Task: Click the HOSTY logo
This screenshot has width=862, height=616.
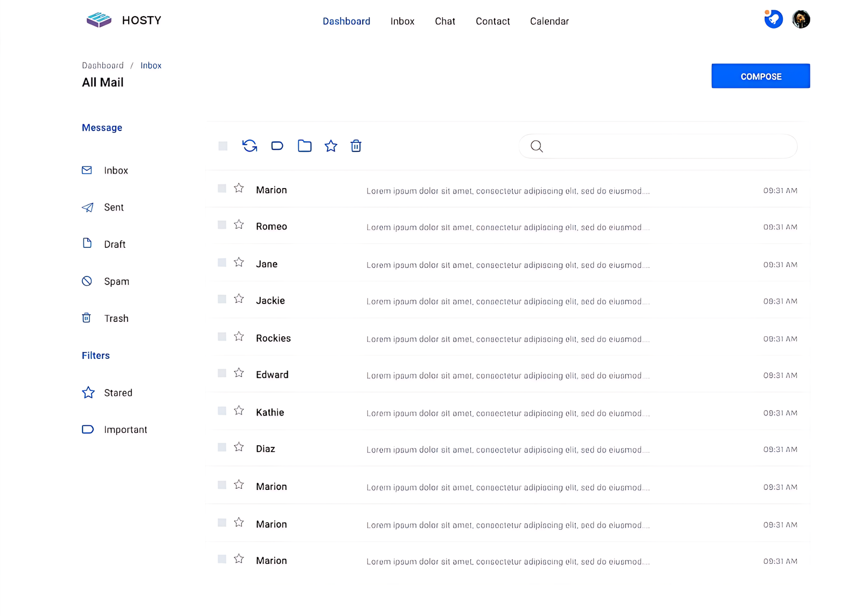Action: pos(124,20)
